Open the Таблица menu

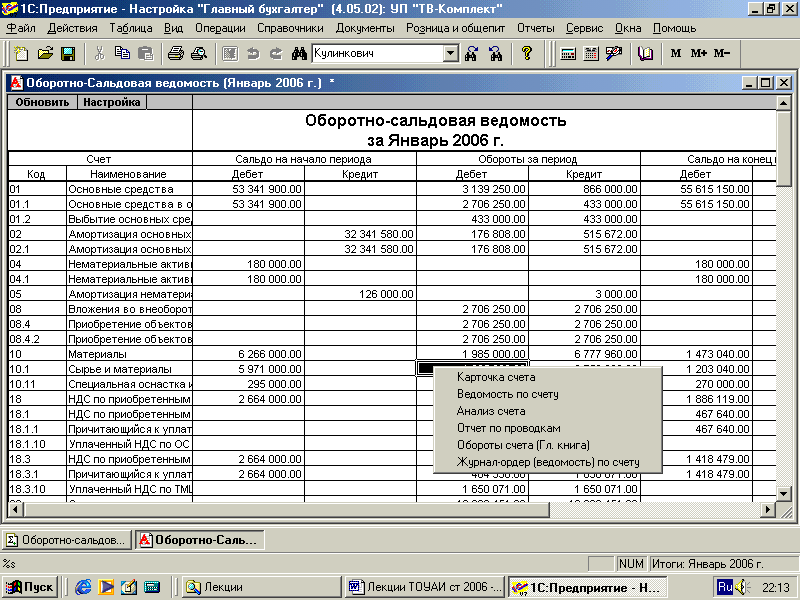(x=131, y=28)
